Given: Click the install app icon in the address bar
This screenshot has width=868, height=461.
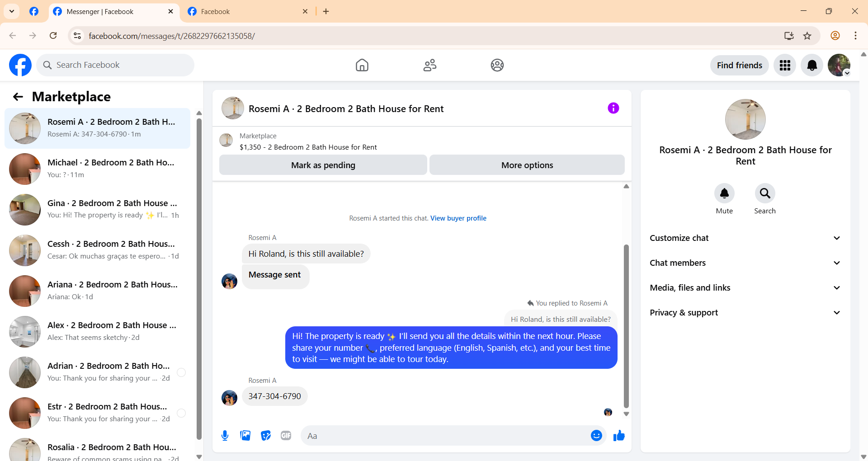Looking at the screenshot, I should click(789, 36).
